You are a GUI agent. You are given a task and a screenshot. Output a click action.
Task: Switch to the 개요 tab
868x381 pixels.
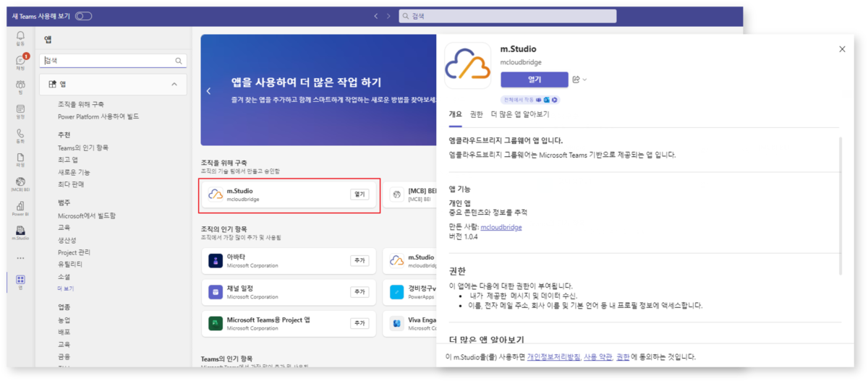pyautogui.click(x=455, y=114)
